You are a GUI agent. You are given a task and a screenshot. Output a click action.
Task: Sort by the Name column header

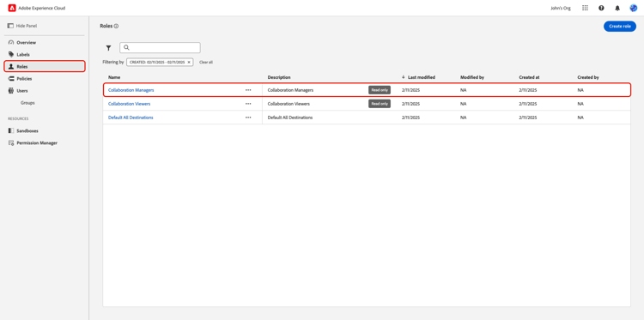point(114,77)
